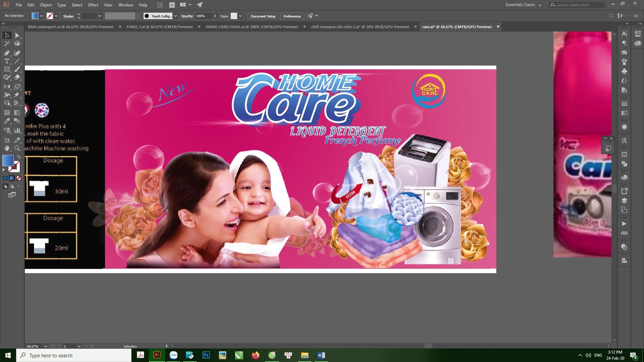Select the Mesh tool
The image size is (644, 362).
(x=7, y=113)
